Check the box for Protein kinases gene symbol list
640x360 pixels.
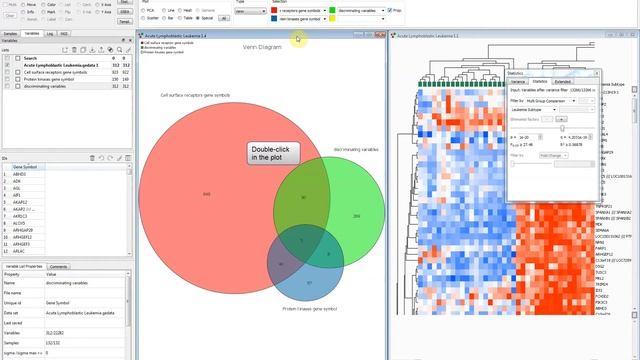tap(18, 79)
